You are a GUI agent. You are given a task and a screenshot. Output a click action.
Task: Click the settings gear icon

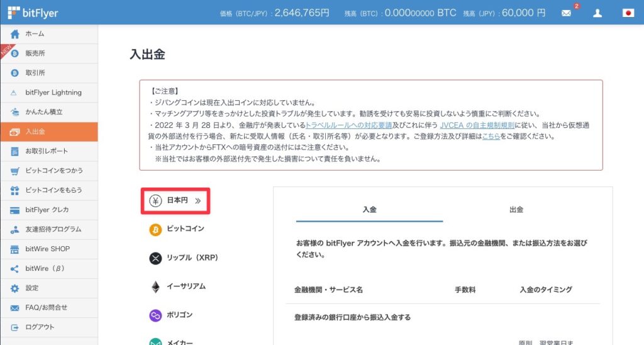(15, 288)
